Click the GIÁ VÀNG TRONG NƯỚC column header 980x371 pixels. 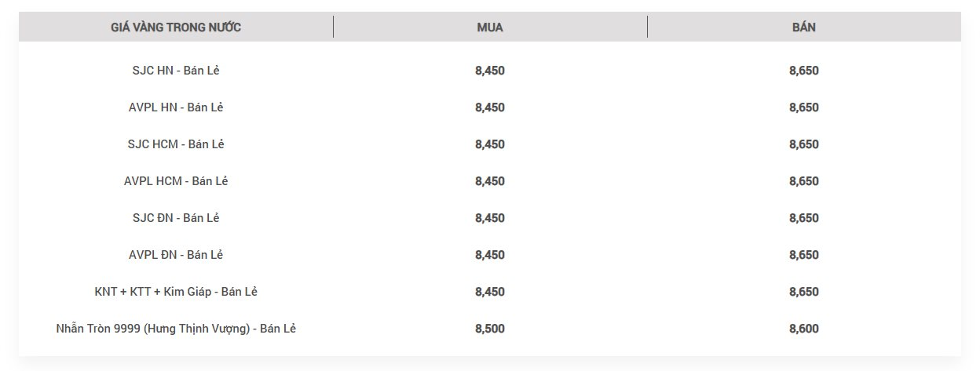[x=176, y=27]
